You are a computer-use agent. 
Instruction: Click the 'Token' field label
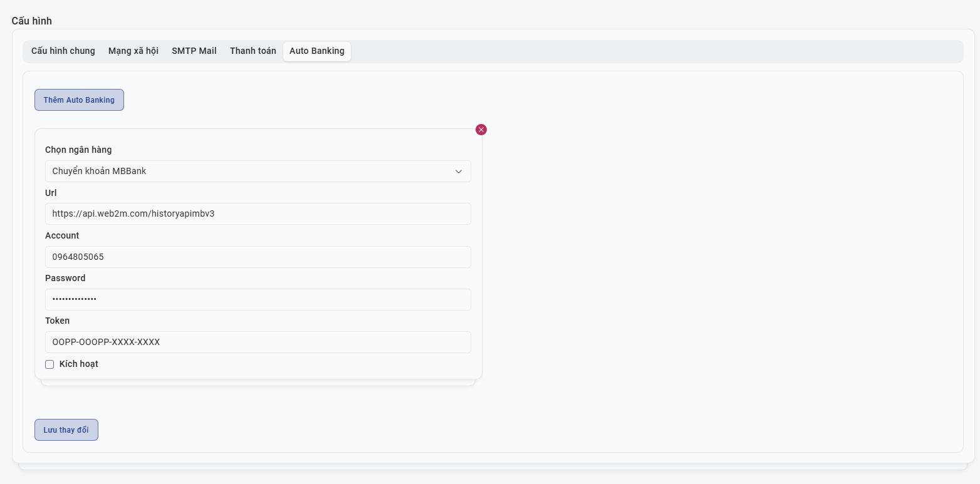(x=57, y=321)
